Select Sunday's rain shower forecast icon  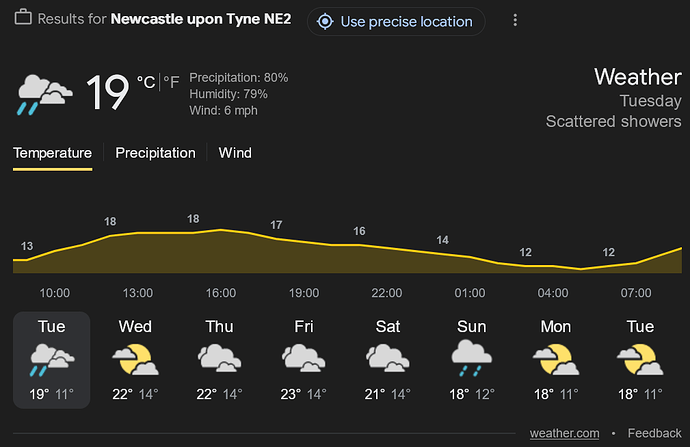coord(471,359)
